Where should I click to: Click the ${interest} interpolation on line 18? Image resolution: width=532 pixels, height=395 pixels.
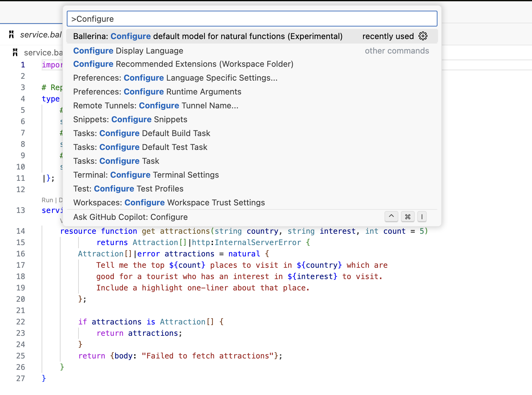312,277
